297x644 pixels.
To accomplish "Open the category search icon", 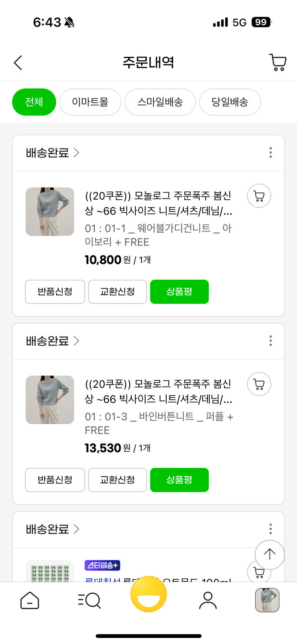I will [90, 600].
